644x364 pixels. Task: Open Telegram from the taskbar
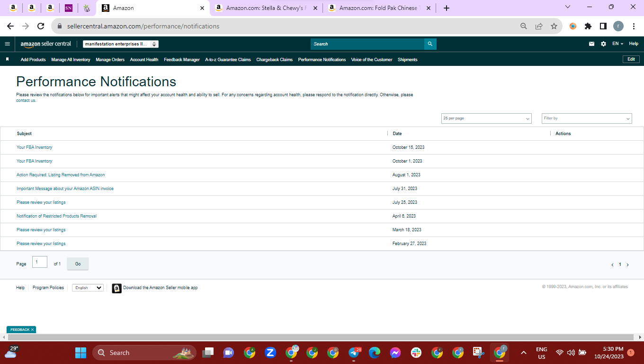[354, 353]
